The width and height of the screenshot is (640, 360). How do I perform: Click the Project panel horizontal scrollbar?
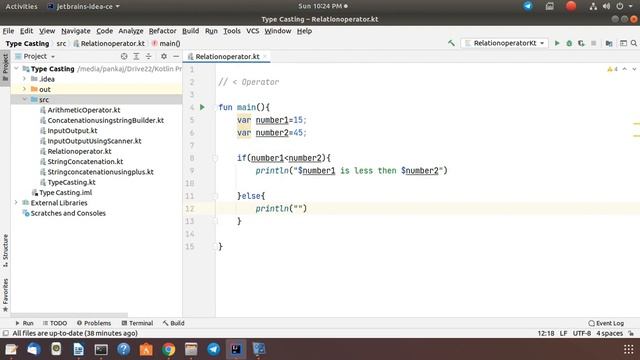(69, 315)
